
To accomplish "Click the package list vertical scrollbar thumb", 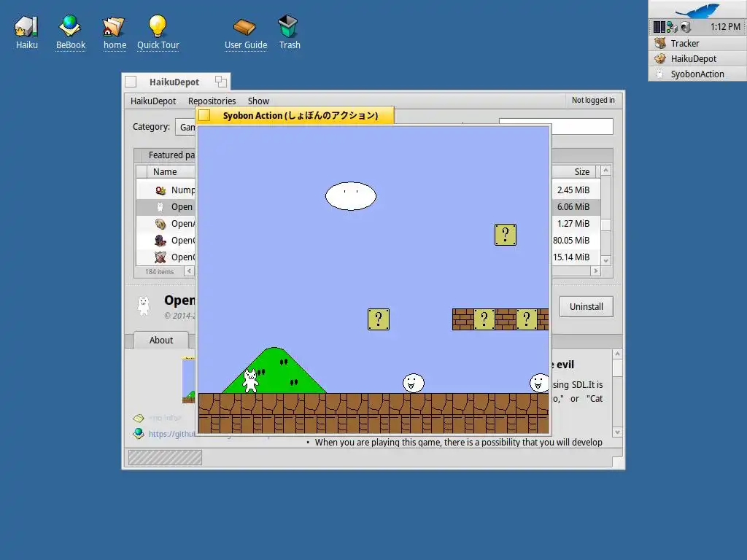I will click(606, 225).
